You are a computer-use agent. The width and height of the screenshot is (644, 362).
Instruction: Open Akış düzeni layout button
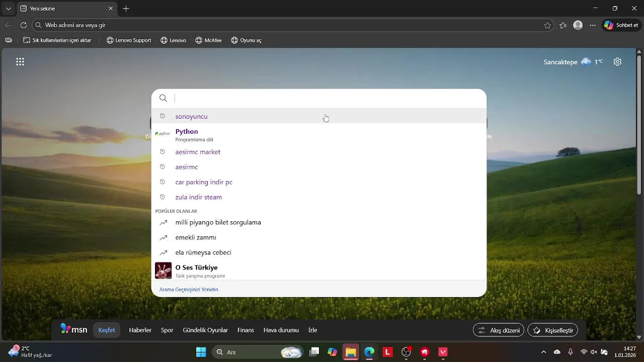point(499,330)
